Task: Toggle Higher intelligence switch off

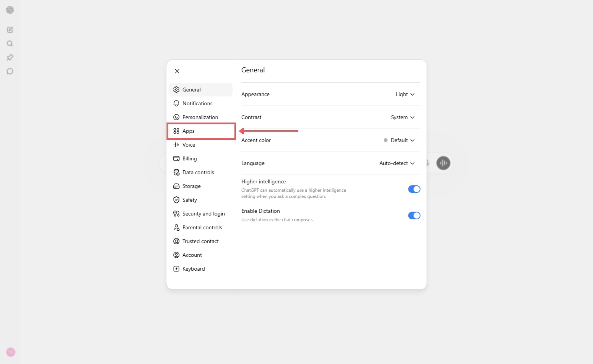Action: click(414, 189)
